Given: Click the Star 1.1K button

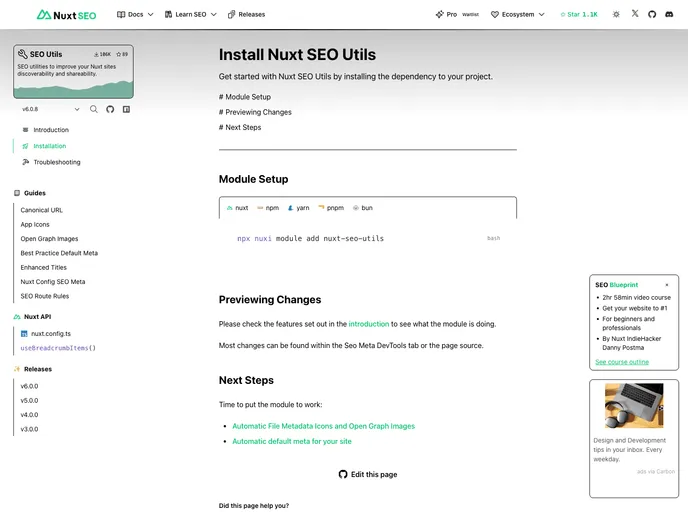Looking at the screenshot, I should click(x=579, y=14).
